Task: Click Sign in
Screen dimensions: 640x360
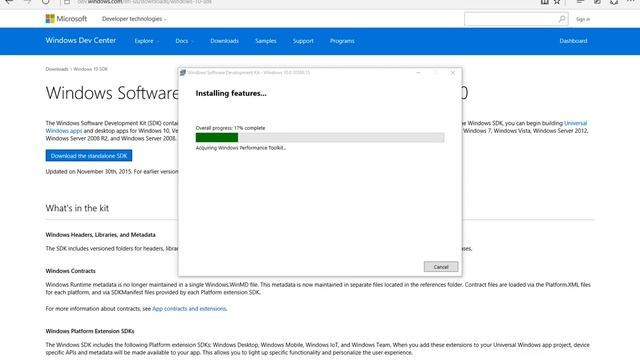Action: tap(583, 19)
